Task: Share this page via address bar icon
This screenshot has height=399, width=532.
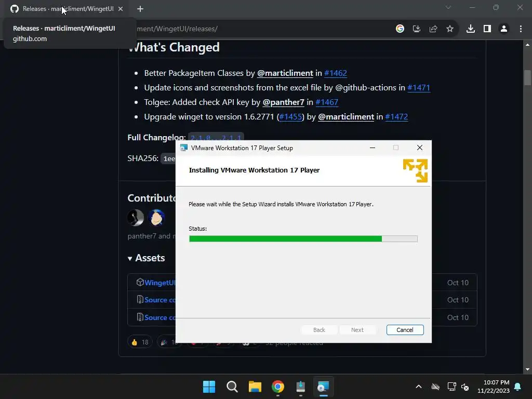Action: 433,29
